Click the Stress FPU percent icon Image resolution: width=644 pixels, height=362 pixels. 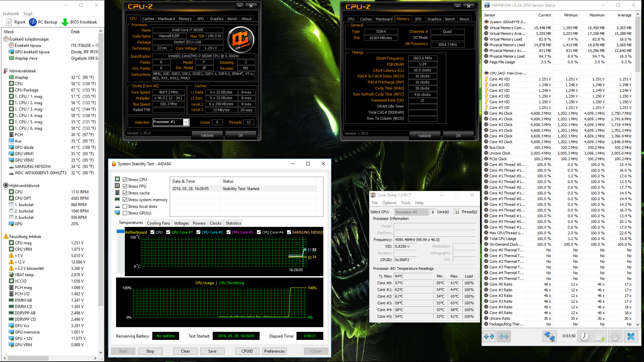coord(117,186)
